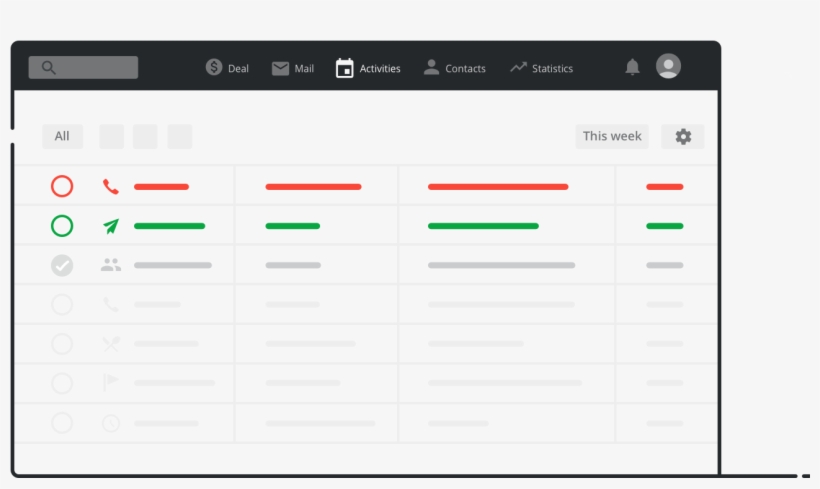
Task: Click the Activities calendar icon
Action: [x=345, y=68]
